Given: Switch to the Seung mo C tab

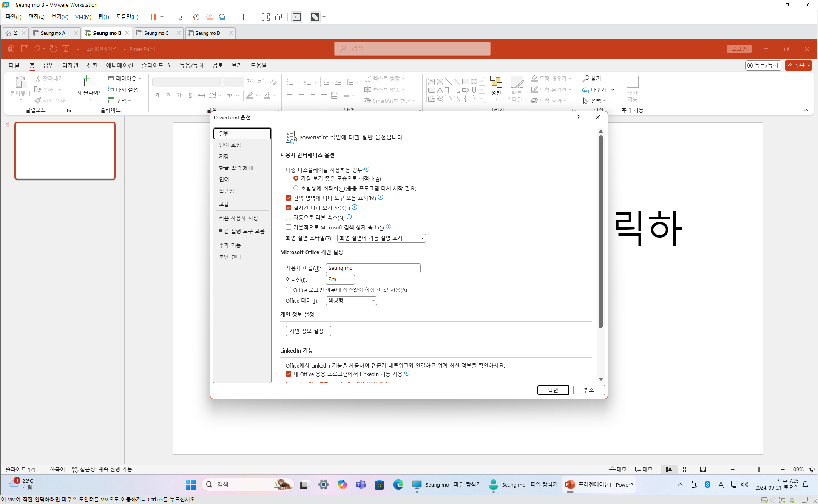Looking at the screenshot, I should coord(156,33).
